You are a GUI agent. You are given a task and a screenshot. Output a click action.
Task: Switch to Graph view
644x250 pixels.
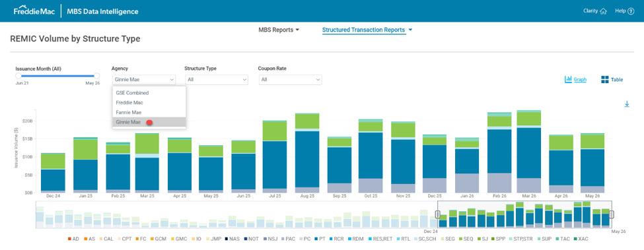point(576,80)
